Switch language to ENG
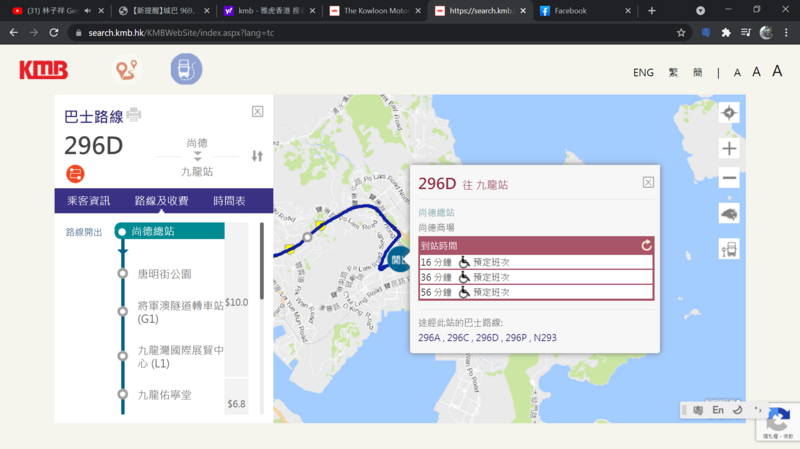Screen dimensions: 800x449 (643, 73)
